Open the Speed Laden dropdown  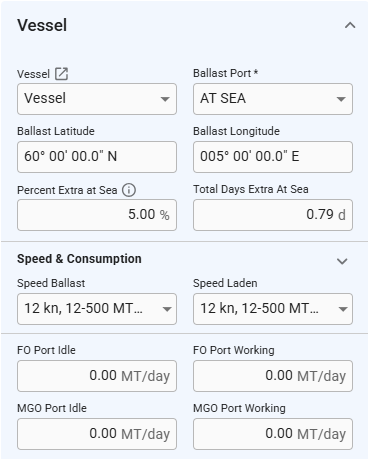(273, 309)
